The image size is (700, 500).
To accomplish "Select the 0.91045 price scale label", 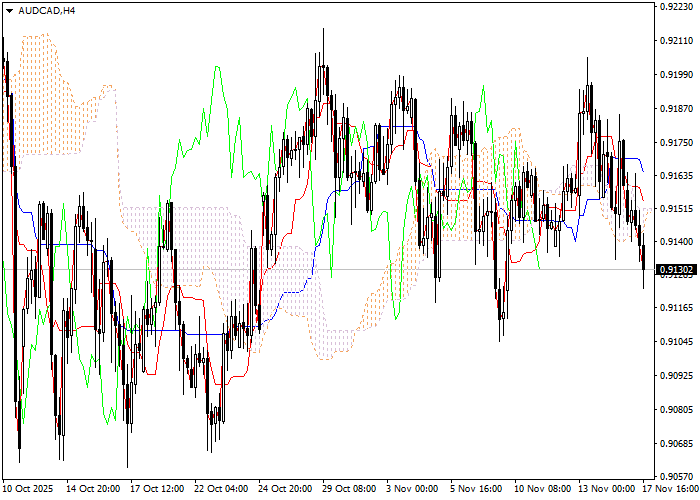I will (677, 342).
